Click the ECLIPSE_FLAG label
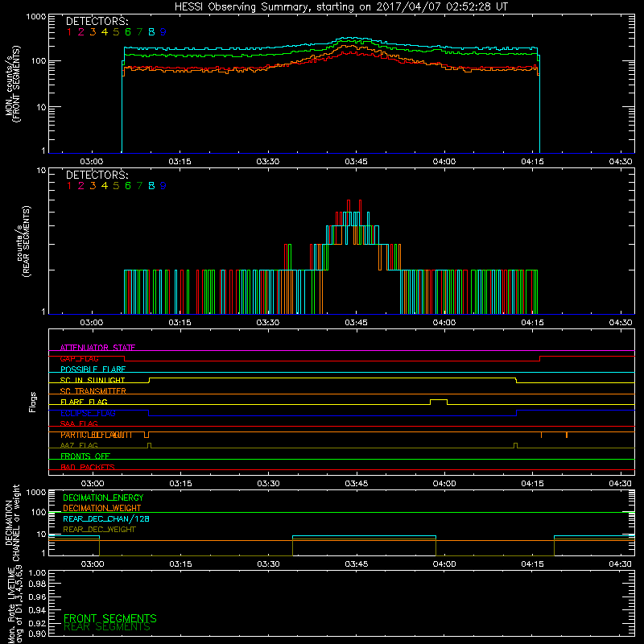Viewport: 644px width, 644px height. pos(88,413)
